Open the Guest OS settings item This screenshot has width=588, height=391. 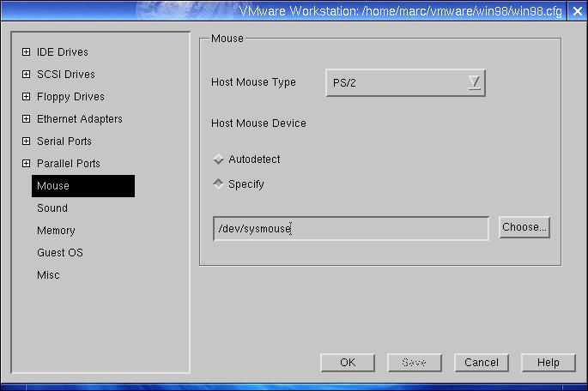pos(60,253)
